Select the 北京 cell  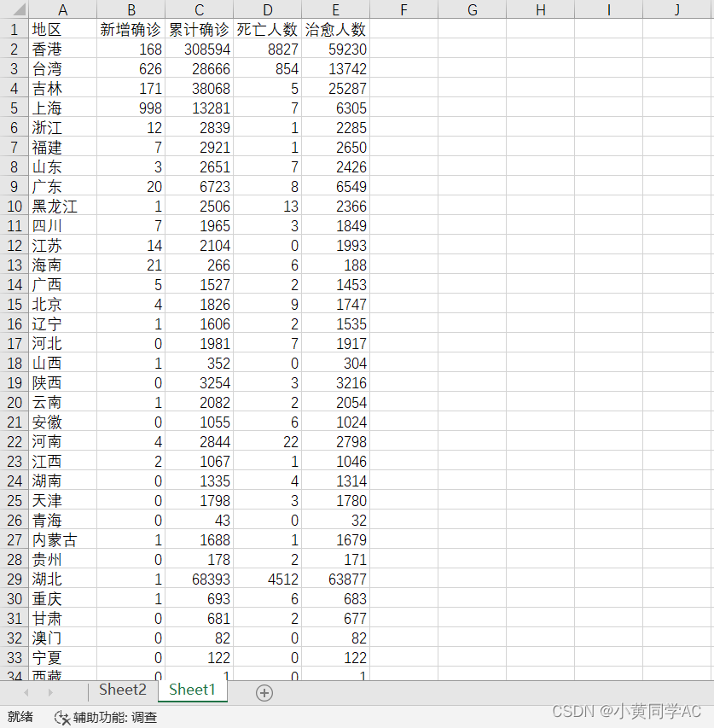62,304
